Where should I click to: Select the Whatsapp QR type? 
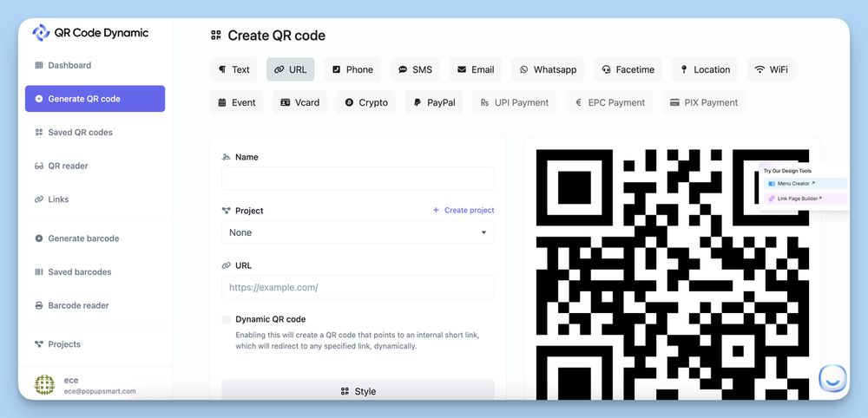[x=548, y=69]
